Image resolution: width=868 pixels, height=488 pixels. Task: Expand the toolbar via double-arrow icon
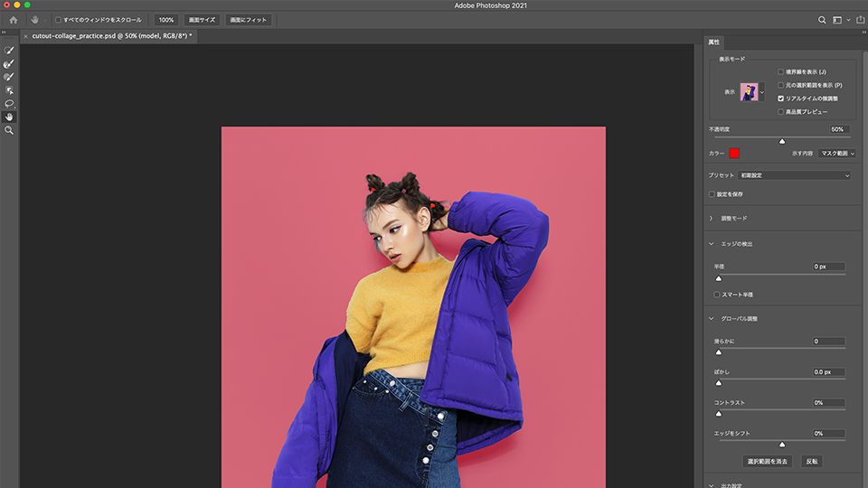[4, 33]
